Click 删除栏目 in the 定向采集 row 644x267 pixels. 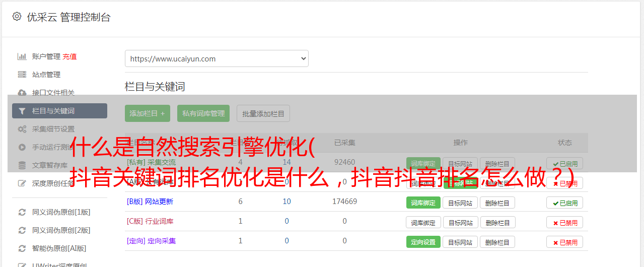[x=497, y=242]
